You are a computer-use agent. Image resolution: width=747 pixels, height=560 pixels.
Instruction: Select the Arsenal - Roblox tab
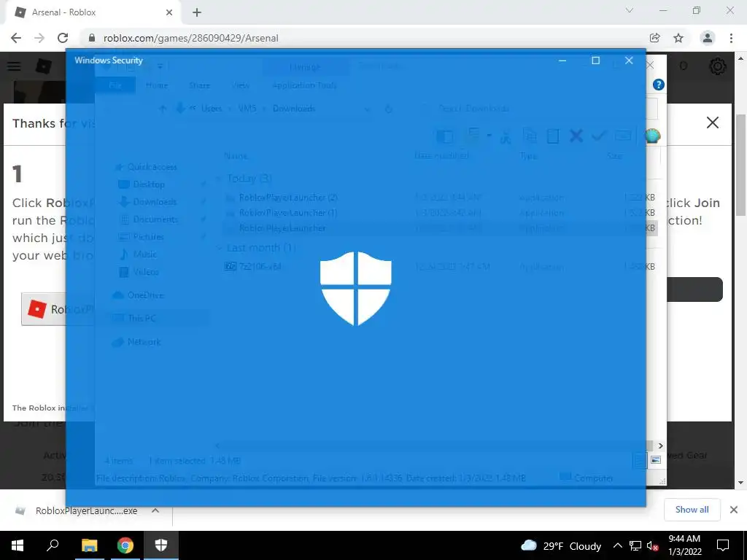(x=93, y=12)
